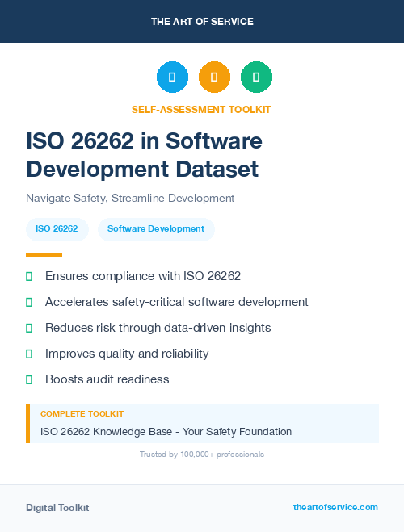404x532 pixels.
Task: Click Ensures compliance with ISO 26262 text
Action: pos(143,276)
